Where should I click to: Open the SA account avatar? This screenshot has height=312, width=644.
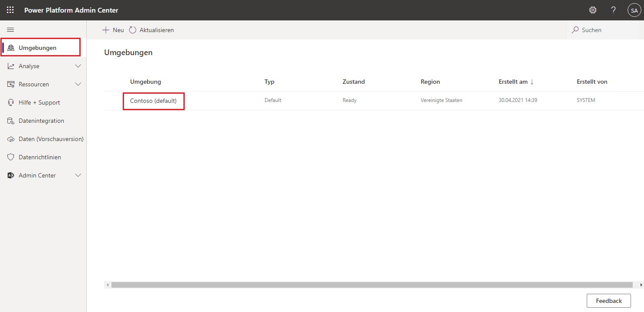click(634, 10)
